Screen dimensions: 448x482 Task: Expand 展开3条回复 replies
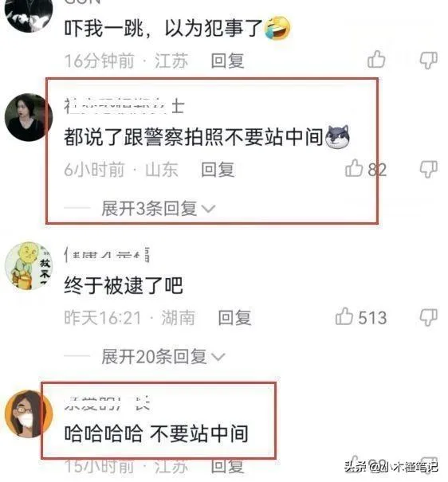tap(158, 209)
